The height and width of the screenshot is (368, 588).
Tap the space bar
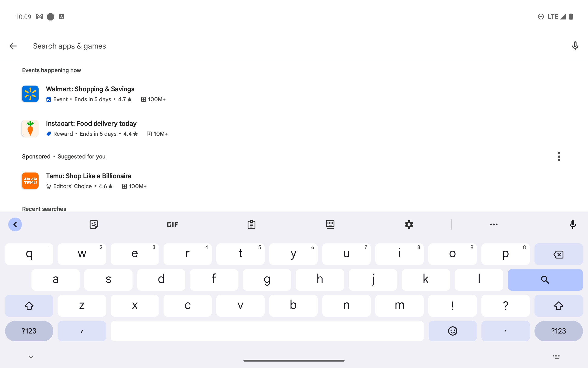[x=267, y=331]
